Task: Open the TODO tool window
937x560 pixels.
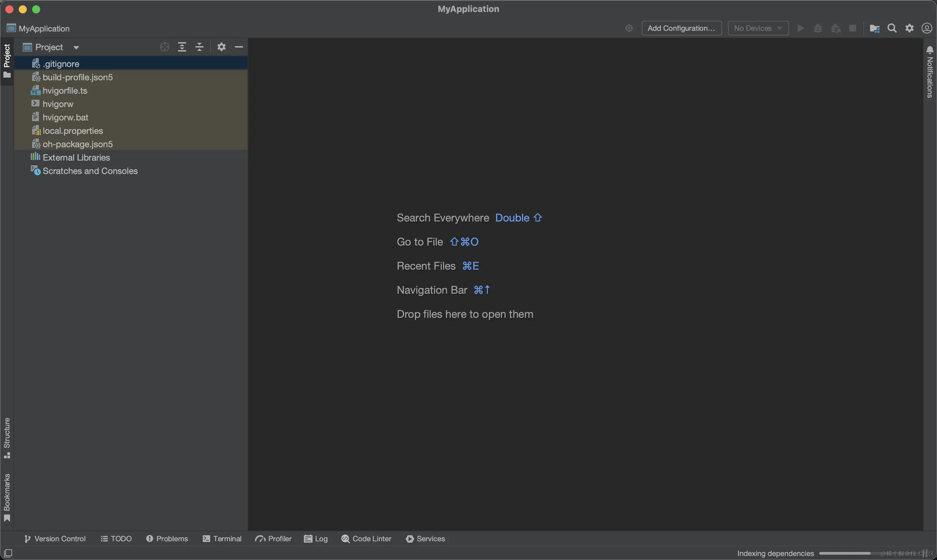Action: [116, 539]
